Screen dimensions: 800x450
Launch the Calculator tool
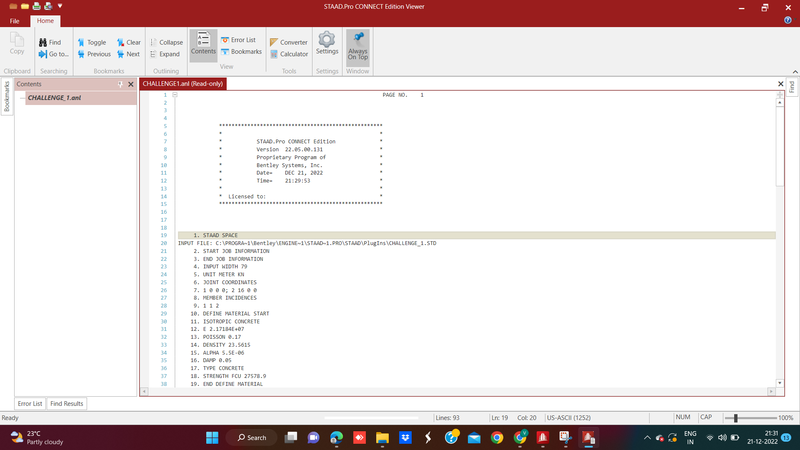click(289, 54)
